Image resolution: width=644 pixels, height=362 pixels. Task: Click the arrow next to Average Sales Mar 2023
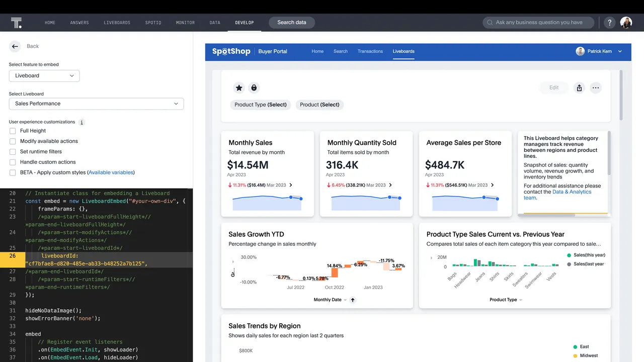point(492,185)
